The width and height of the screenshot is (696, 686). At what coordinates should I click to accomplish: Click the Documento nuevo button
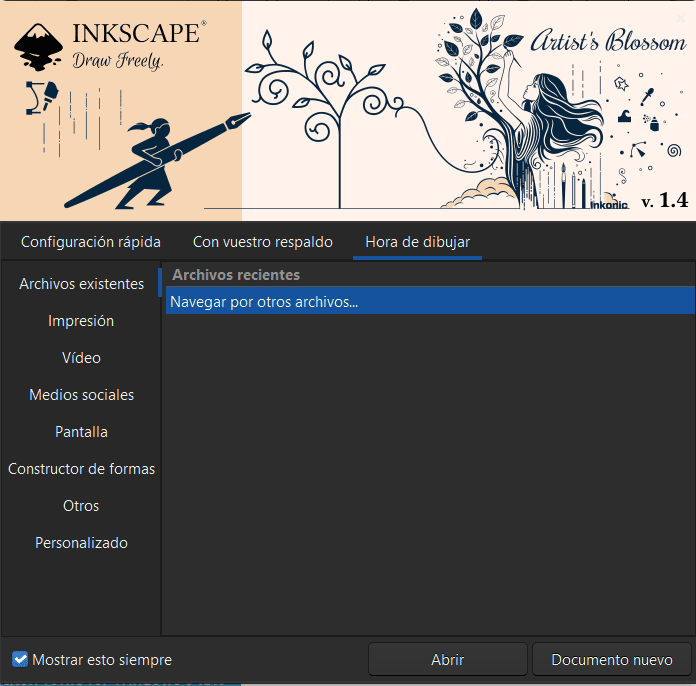tap(612, 659)
